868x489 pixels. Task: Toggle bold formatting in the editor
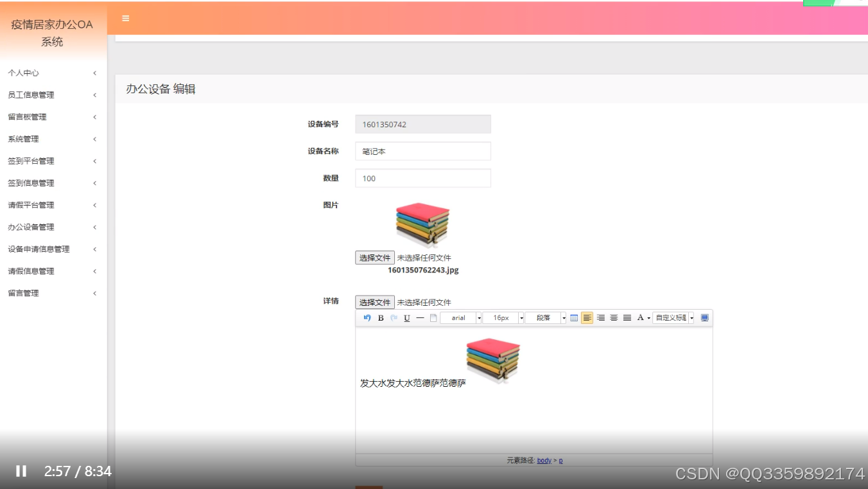(x=381, y=318)
